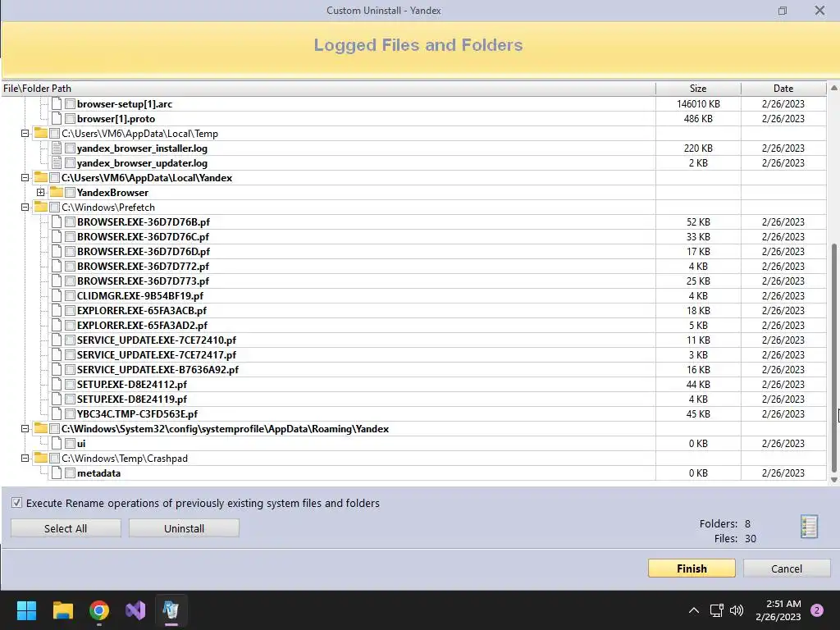Toggle Execute Rename operations checkbox
The height and width of the screenshot is (630, 840).
point(17,503)
